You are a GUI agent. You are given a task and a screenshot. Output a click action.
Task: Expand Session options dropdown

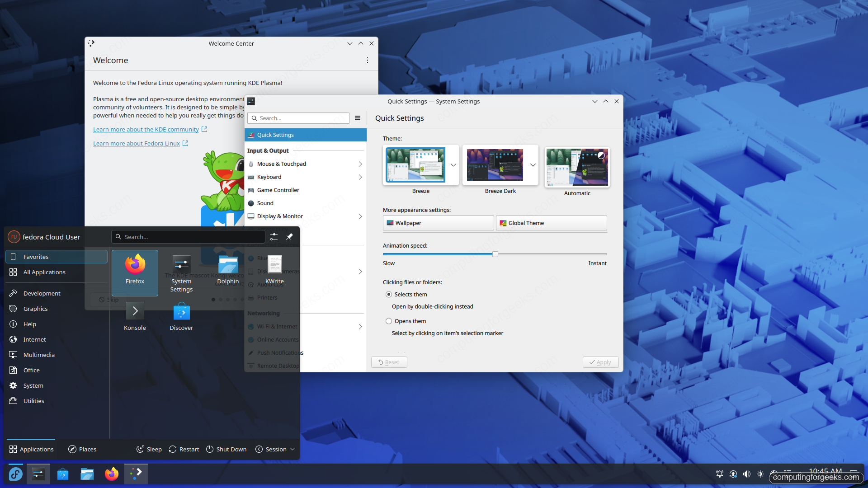(275, 449)
